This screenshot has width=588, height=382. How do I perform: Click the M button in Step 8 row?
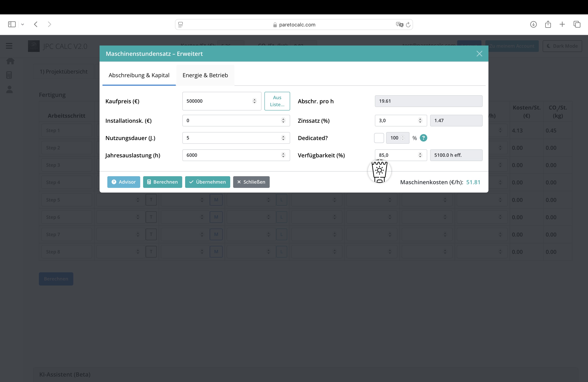click(x=216, y=251)
